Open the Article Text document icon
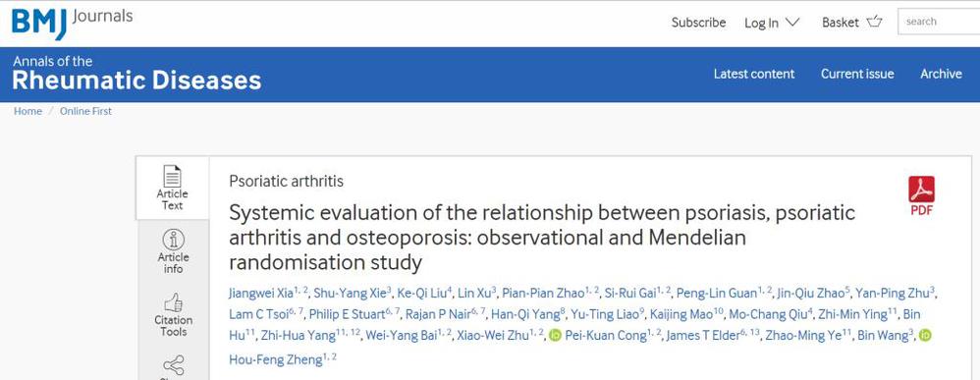Viewport: 980px width, 380px height. 172,176
